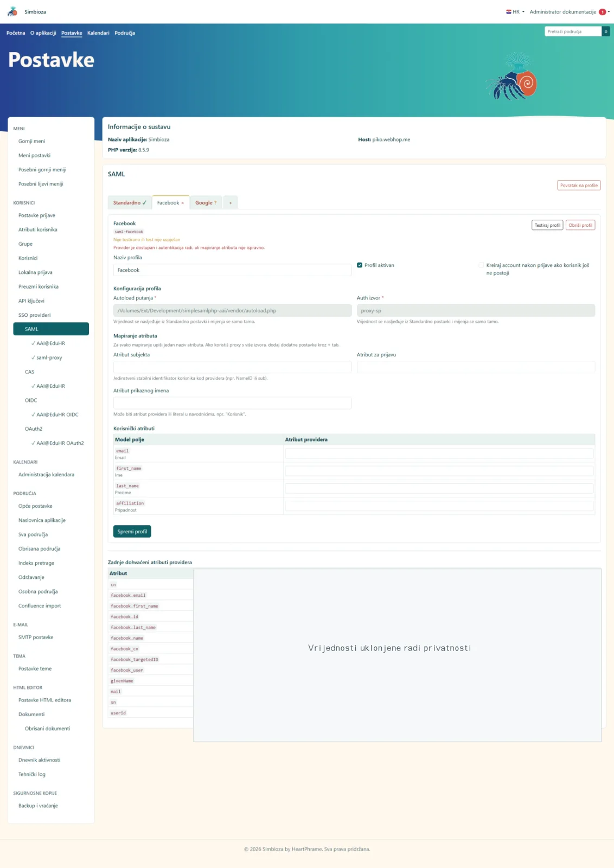Screen dimensions: 614x868
Task: Open saml-proxy profile in sidebar
Action: 47,358
